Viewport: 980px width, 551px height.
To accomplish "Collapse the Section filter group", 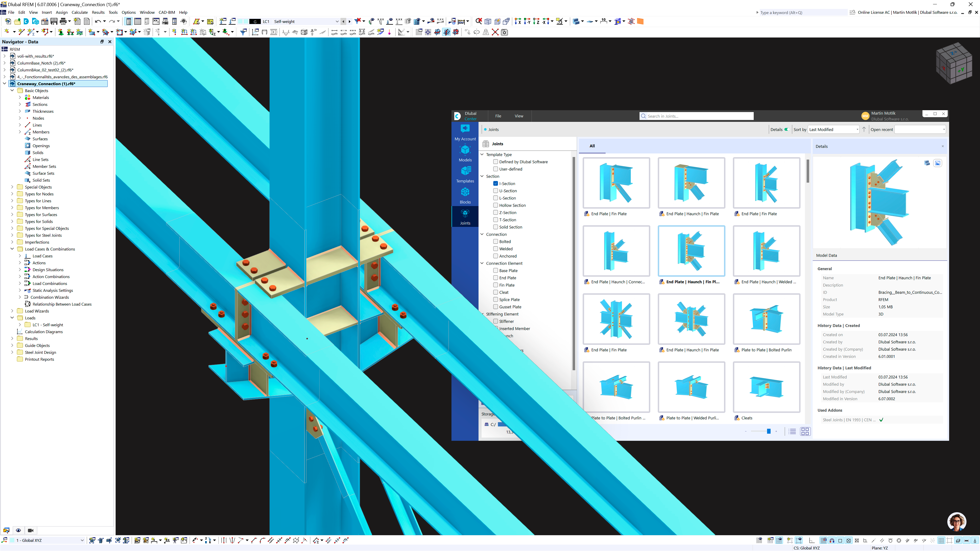I will click(x=482, y=176).
